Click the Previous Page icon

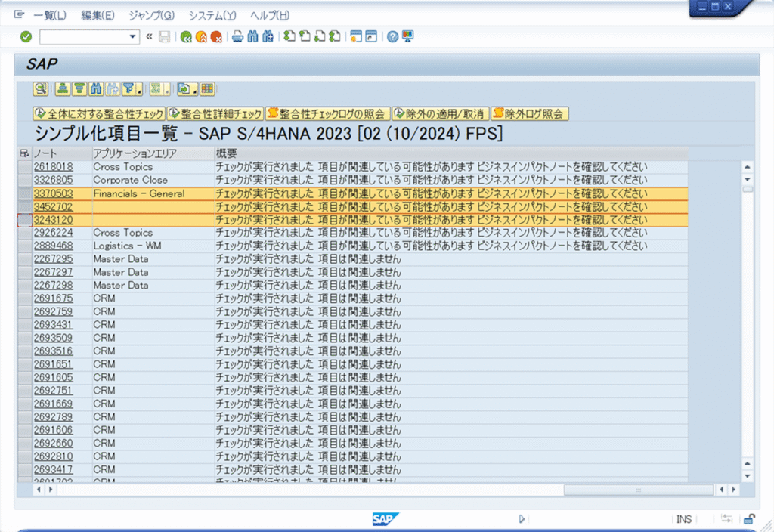pos(305,36)
